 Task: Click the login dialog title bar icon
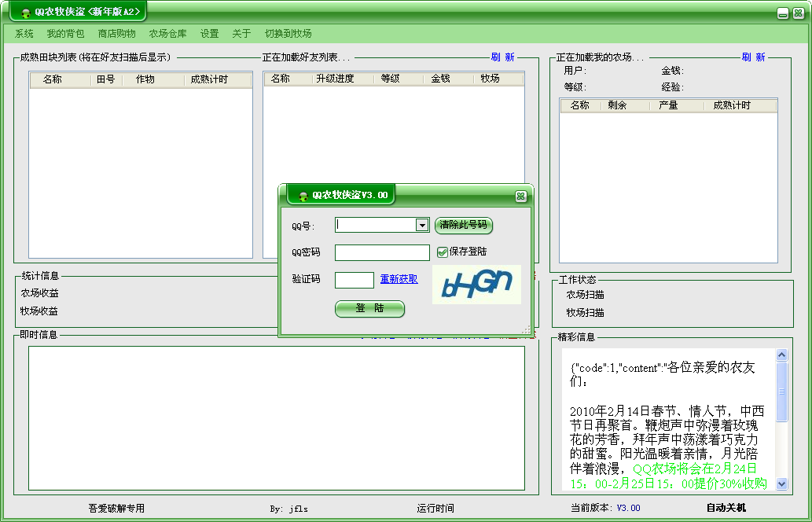click(x=303, y=196)
